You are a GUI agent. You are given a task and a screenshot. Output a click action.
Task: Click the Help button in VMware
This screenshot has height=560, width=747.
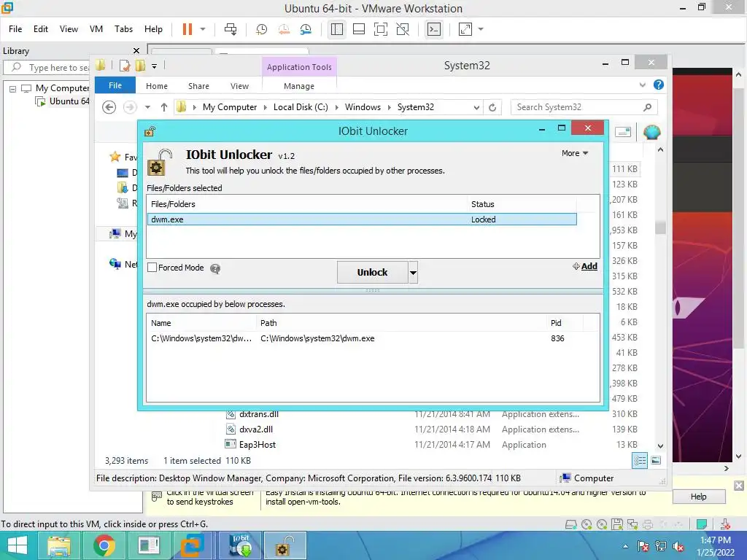(699, 497)
